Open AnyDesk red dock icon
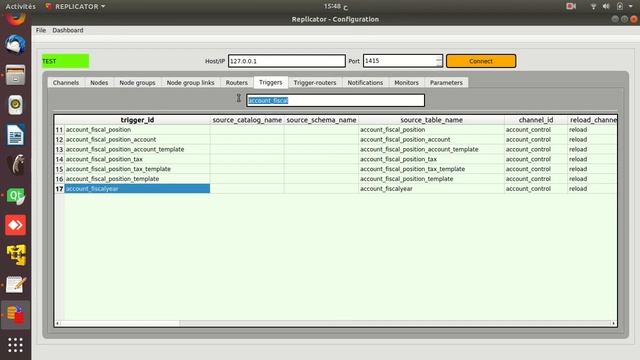Image resolution: width=640 pixels, height=360 pixels. coord(16,225)
